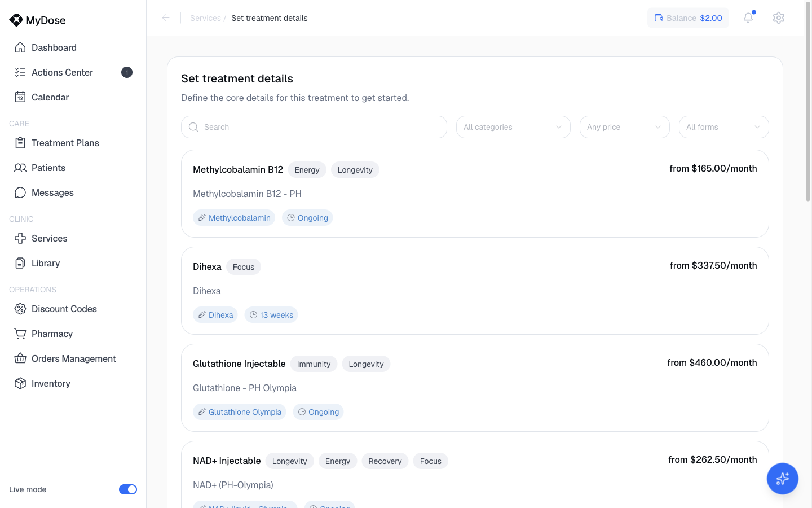Click the Orders Management basket icon
Image resolution: width=812 pixels, height=508 pixels.
point(20,358)
